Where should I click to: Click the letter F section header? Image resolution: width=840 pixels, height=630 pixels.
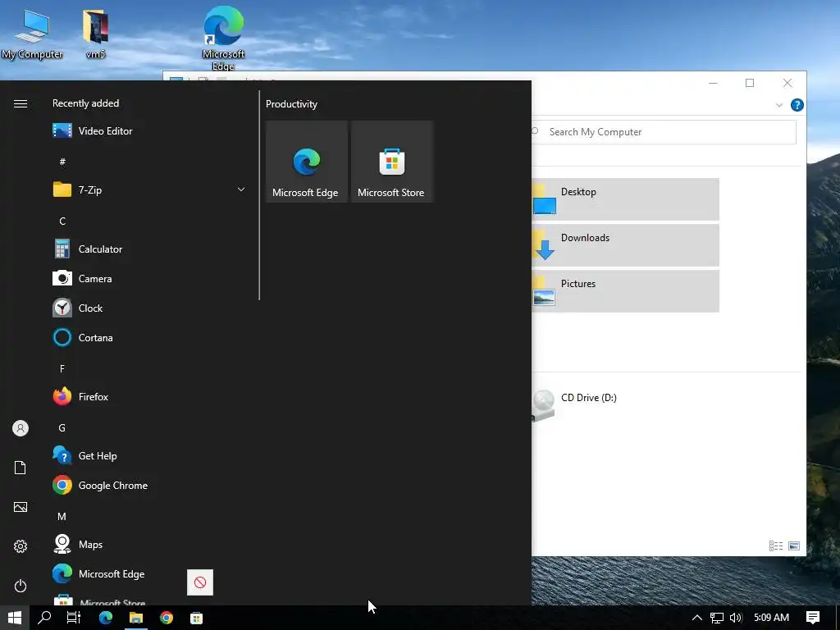coord(62,368)
